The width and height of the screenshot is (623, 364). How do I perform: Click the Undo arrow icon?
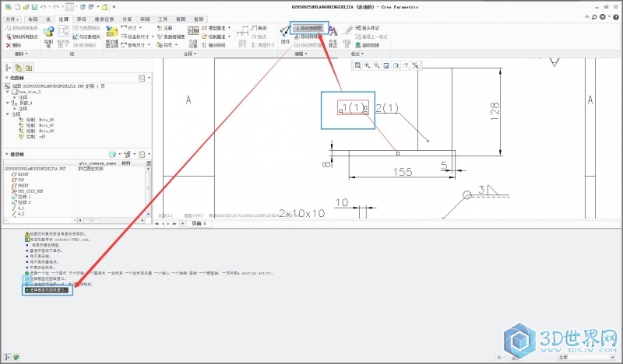coord(43,7)
